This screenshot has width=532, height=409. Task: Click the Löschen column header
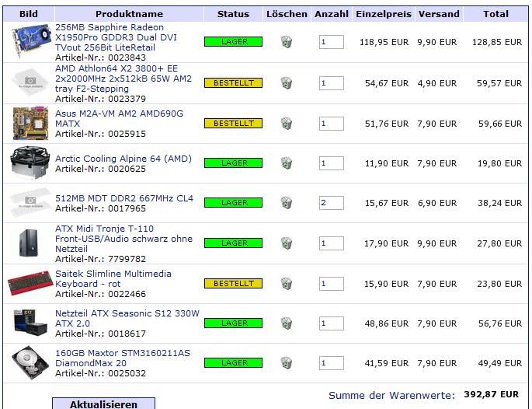(x=287, y=14)
